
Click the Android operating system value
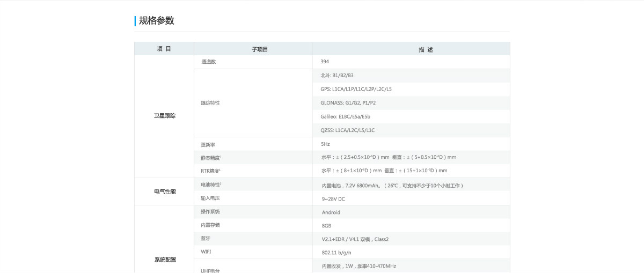click(331, 212)
